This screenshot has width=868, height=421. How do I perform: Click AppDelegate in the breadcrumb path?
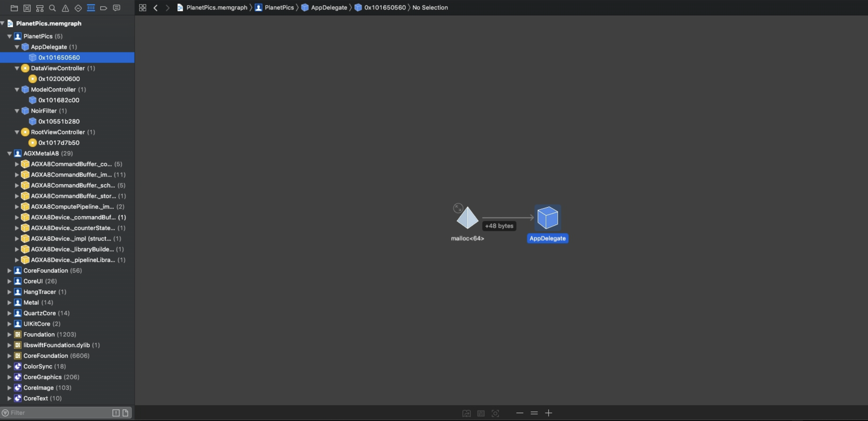329,7
